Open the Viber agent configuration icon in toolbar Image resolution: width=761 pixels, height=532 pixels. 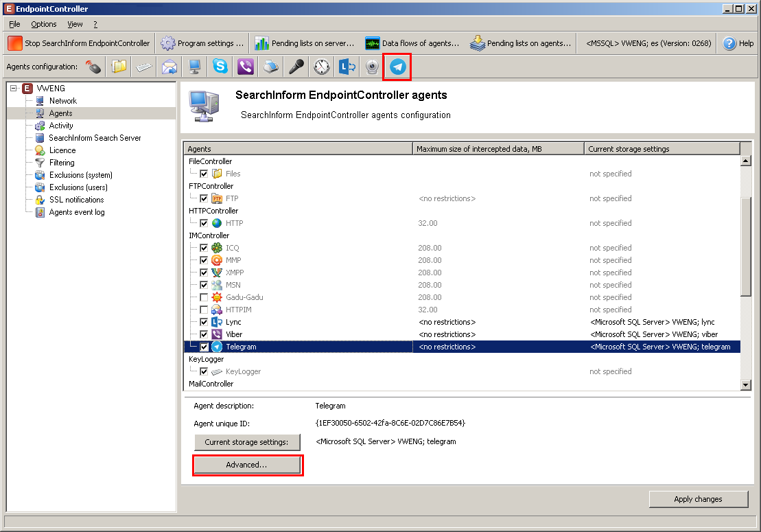coord(246,67)
